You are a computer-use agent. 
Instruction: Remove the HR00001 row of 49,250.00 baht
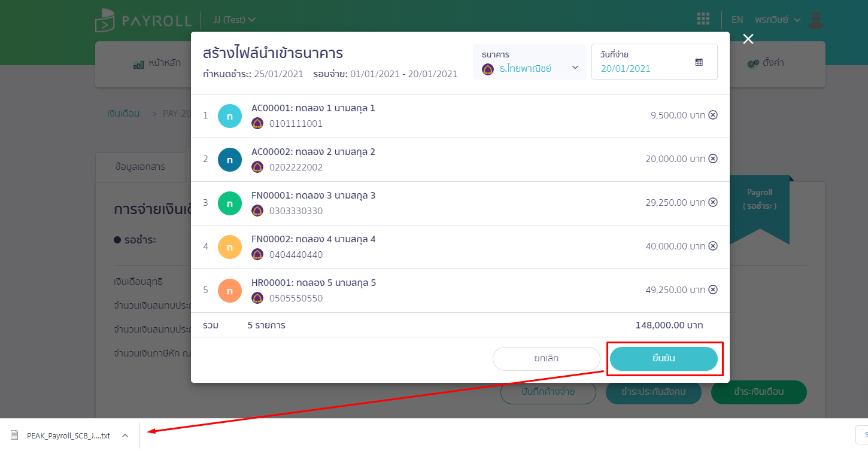click(712, 290)
